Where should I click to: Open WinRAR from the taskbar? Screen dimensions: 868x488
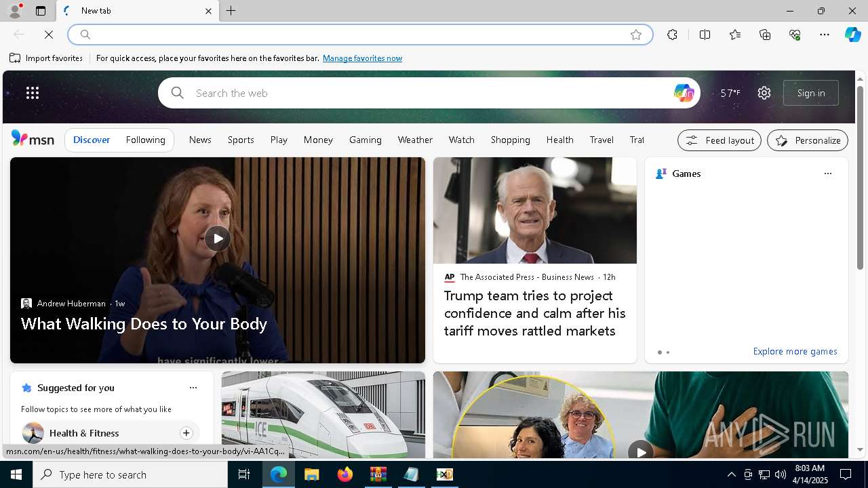(x=378, y=474)
